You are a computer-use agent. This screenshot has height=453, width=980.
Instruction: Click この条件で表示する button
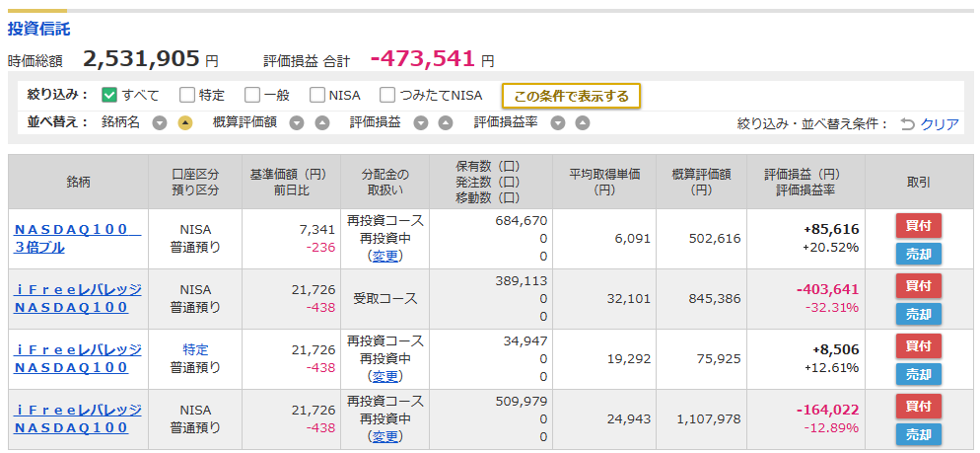[x=571, y=96]
